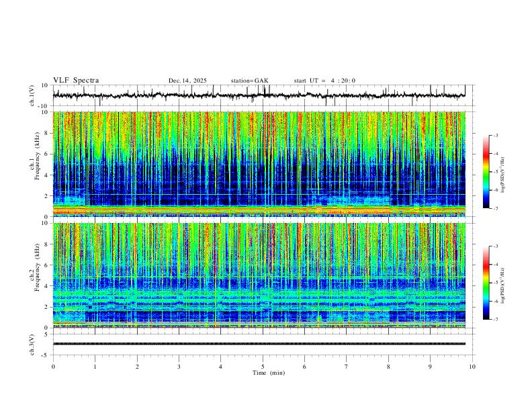The image size is (532, 411).
Task: Select the "start UT = 4 :20: 0" text
Action: coord(324,81)
